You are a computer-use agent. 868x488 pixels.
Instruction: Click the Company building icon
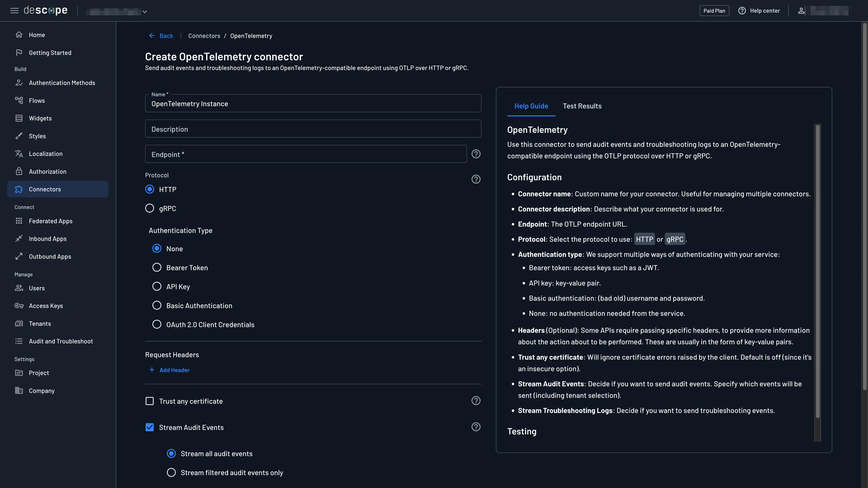click(19, 391)
